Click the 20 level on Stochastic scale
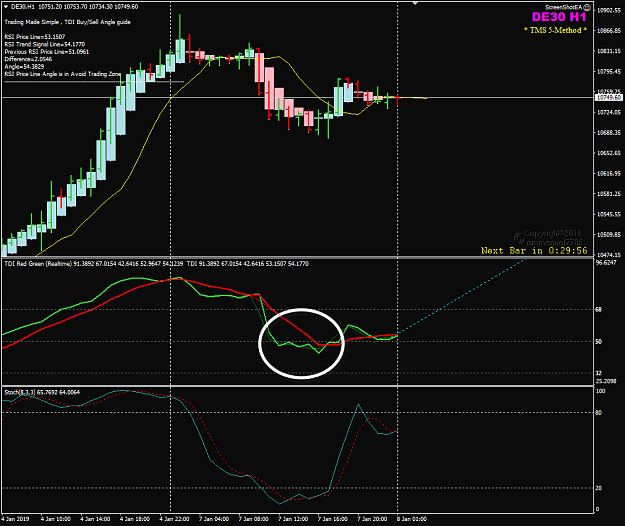The image size is (625, 526). click(x=599, y=488)
